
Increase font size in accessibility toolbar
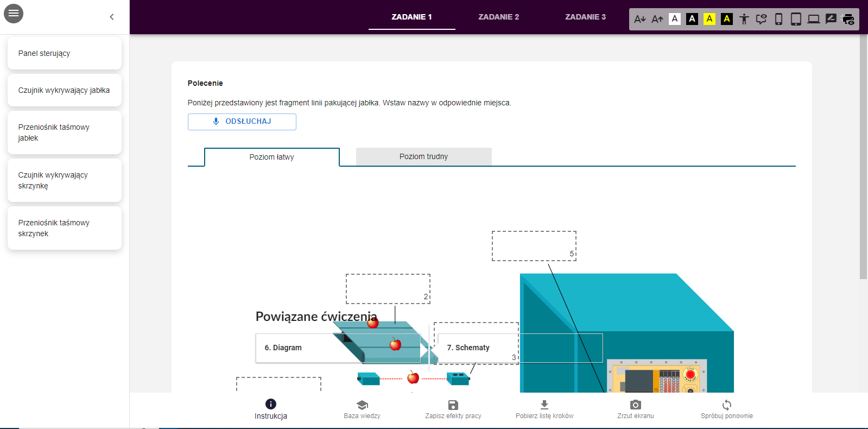(657, 19)
